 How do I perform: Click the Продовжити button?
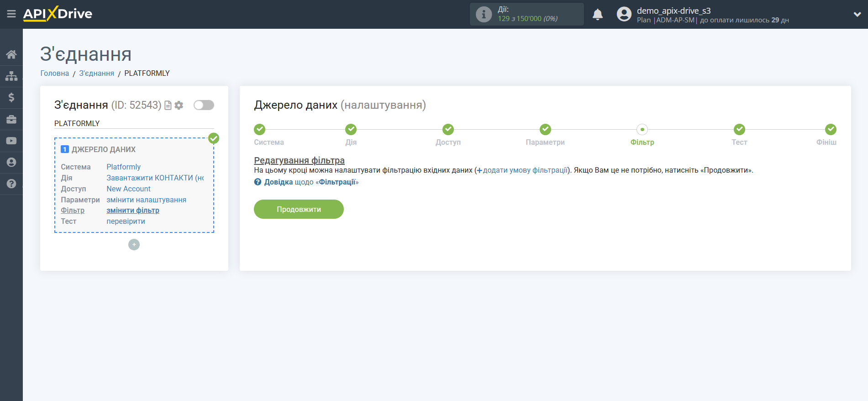tap(299, 209)
